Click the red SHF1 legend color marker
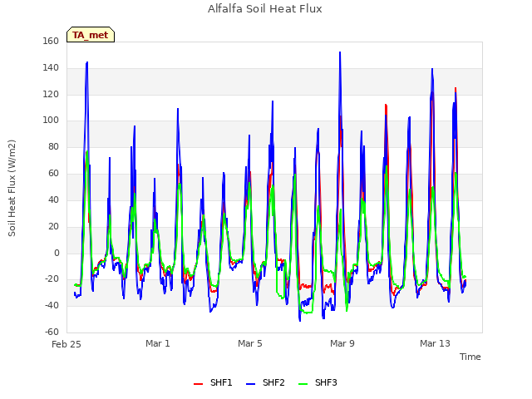 click(198, 384)
